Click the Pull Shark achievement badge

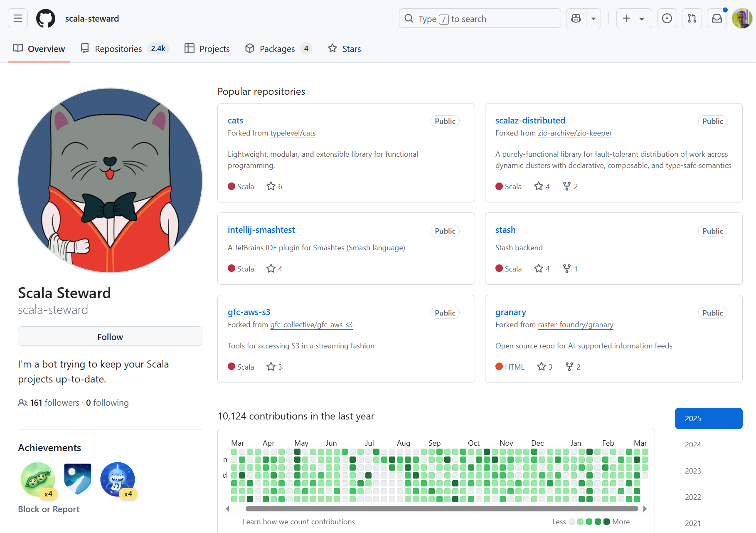(118, 479)
